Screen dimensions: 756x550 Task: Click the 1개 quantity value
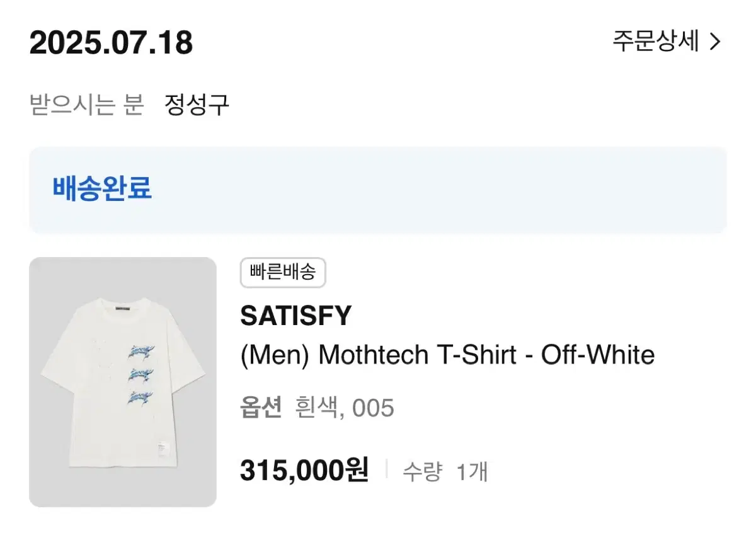pos(471,471)
